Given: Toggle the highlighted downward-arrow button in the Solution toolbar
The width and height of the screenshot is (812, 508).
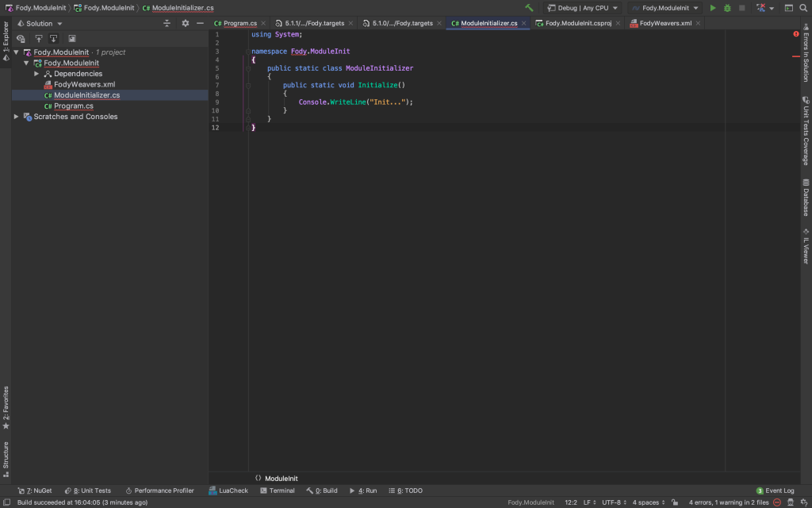Looking at the screenshot, I should click(x=53, y=38).
